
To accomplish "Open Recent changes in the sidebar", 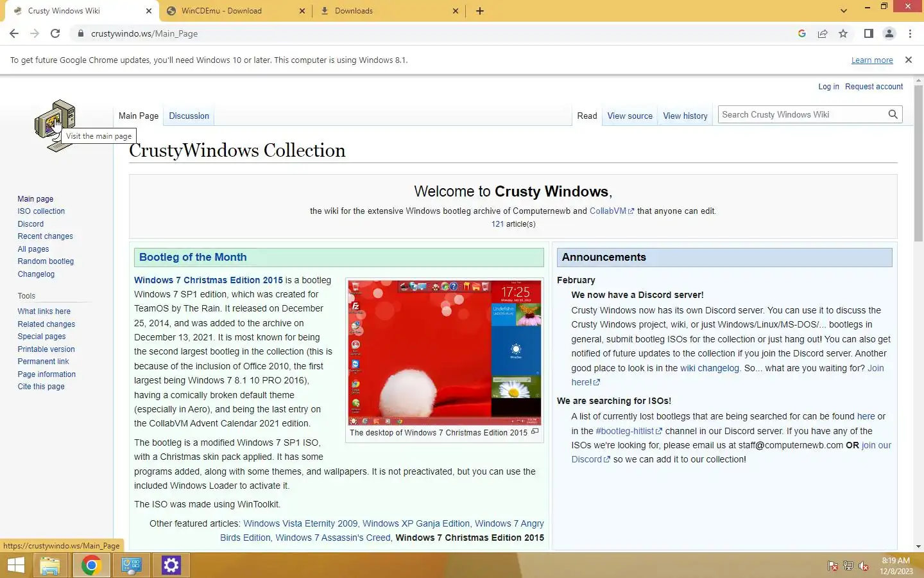I will 45,236.
